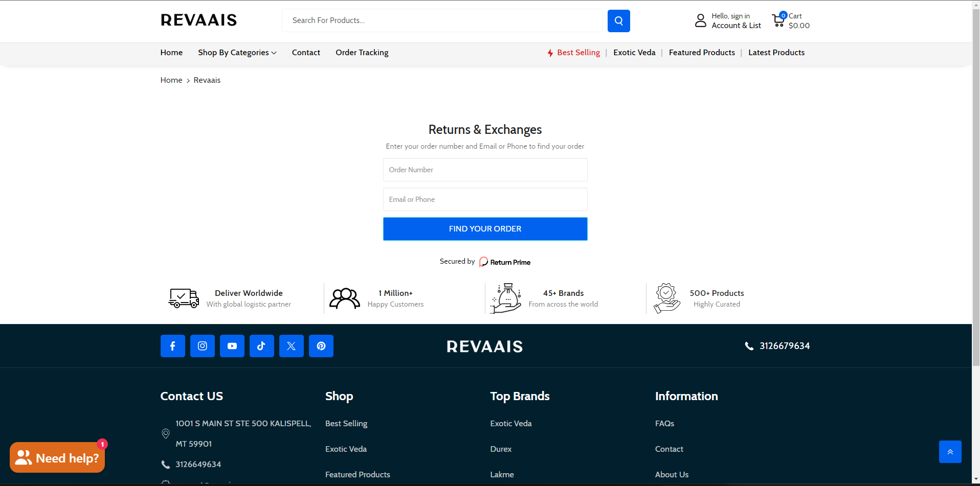Open Latest Products in the top navigation
This screenshot has width=980, height=486.
click(x=776, y=53)
